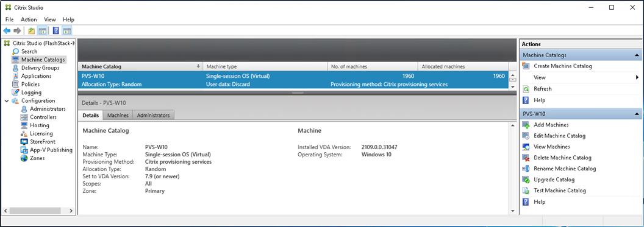
Task: Open the File menu
Action: tap(9, 19)
